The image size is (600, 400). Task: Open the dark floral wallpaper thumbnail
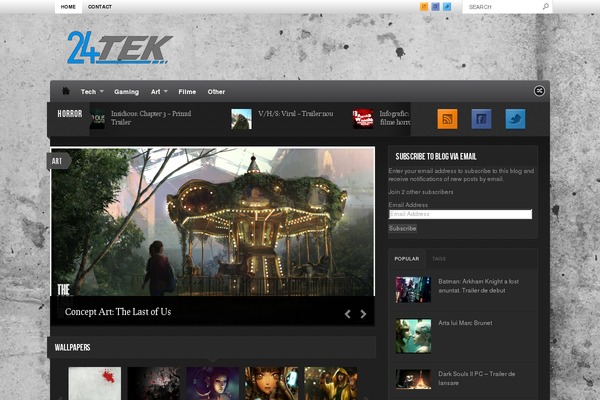153,384
